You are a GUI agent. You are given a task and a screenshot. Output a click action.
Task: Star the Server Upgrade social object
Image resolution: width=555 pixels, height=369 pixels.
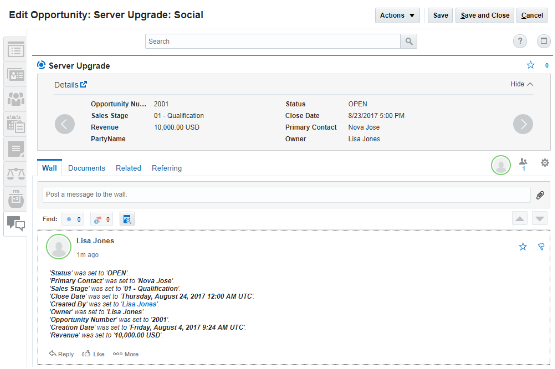click(530, 65)
